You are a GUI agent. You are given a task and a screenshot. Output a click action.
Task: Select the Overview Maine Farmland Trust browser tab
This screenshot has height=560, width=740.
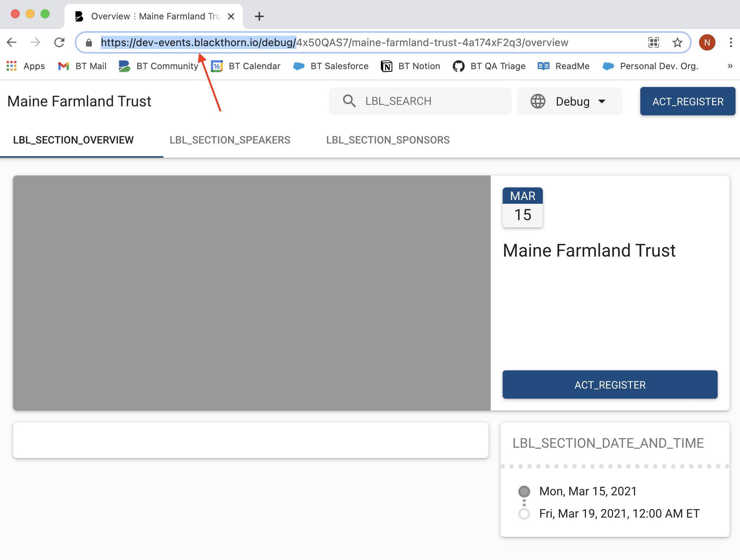154,16
